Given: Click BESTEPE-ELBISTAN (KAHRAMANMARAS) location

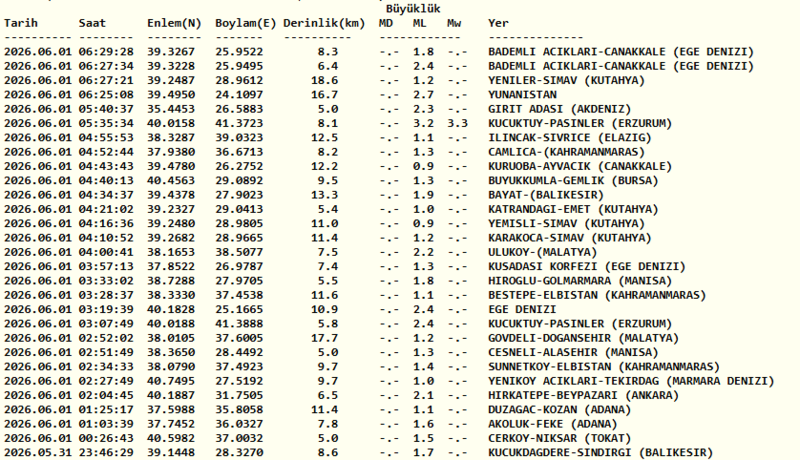Looking at the screenshot, I should (597, 295).
